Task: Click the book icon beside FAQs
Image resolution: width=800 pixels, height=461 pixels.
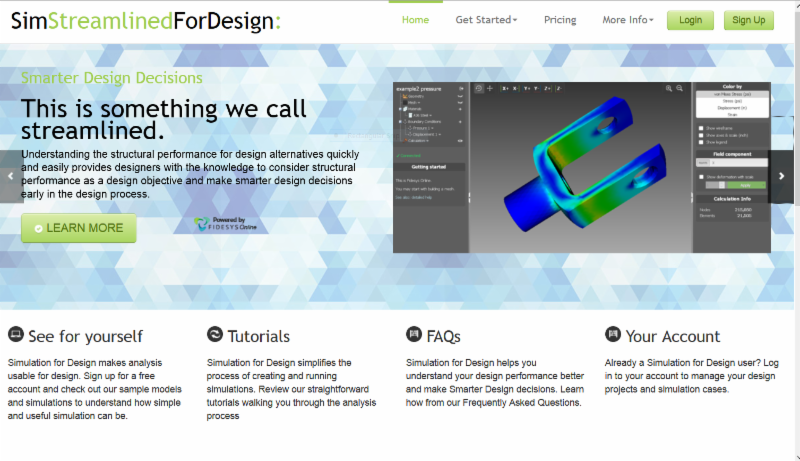Action: click(x=414, y=335)
